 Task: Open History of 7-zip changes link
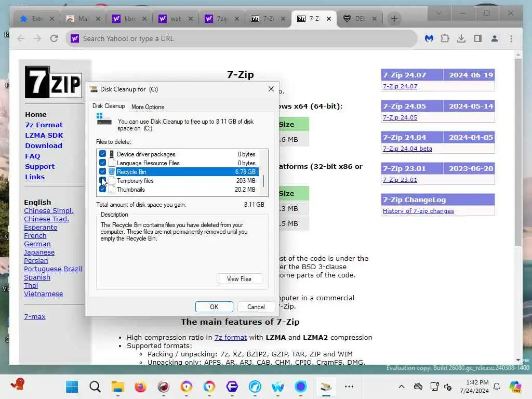418,211
